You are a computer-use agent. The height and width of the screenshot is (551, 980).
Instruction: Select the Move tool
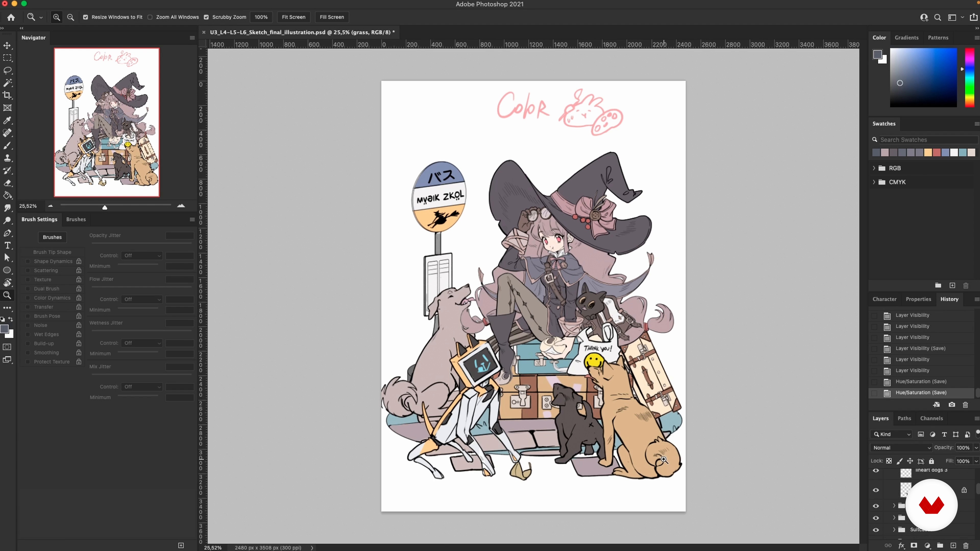[7, 46]
